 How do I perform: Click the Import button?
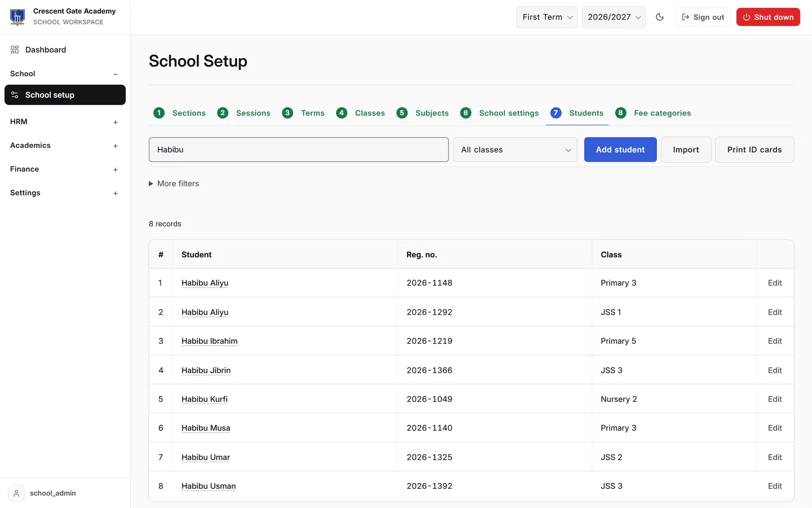pyautogui.click(x=686, y=150)
